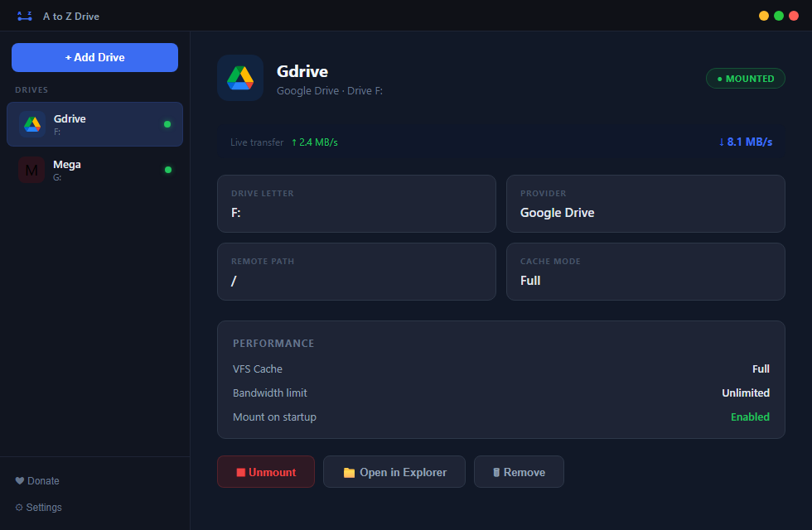
Task: Click the yellow minimize window dot
Action: [x=764, y=16]
